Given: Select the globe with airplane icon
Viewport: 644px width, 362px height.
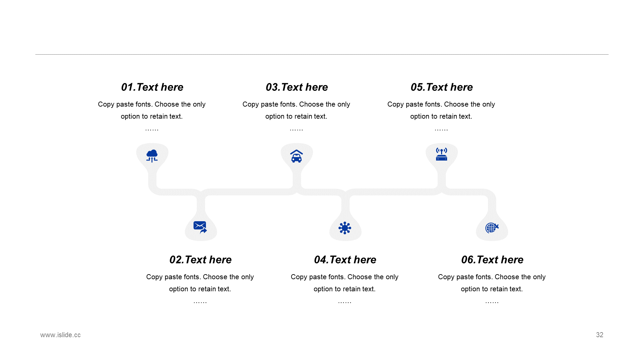Looking at the screenshot, I should [x=492, y=228].
